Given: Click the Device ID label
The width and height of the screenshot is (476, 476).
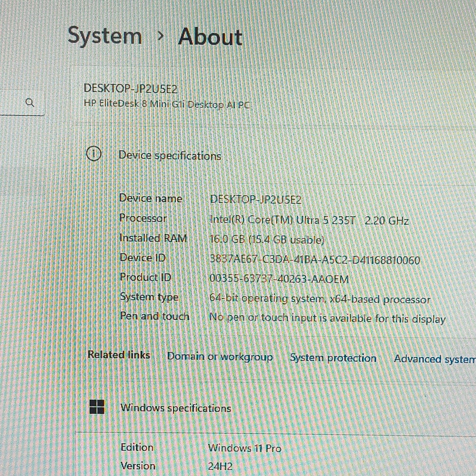Looking at the screenshot, I should click(x=143, y=258).
